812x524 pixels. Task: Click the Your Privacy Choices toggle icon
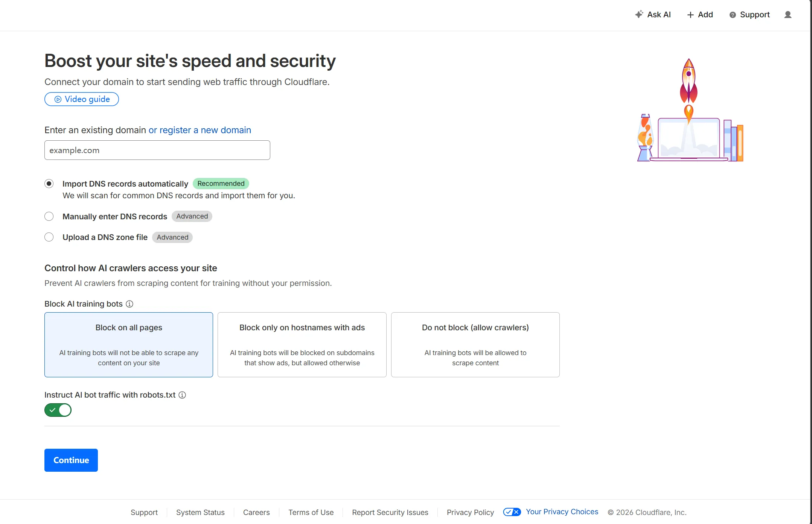(x=512, y=512)
